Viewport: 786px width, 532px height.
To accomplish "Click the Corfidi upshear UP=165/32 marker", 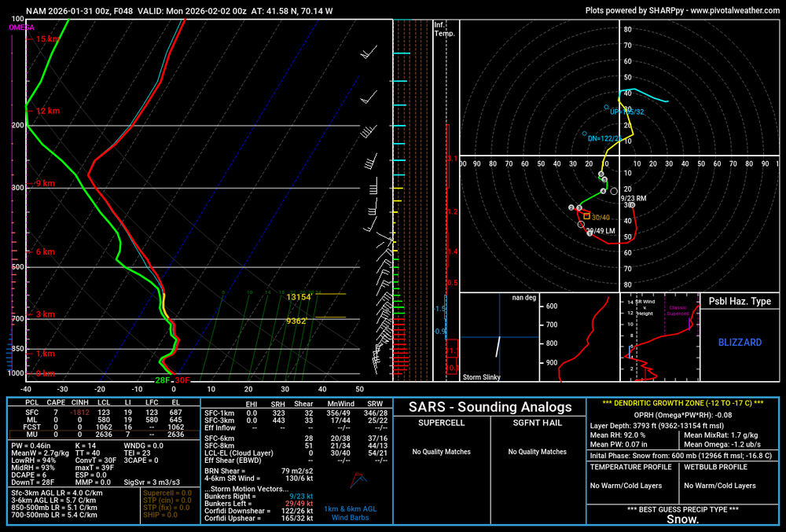I will click(607, 108).
